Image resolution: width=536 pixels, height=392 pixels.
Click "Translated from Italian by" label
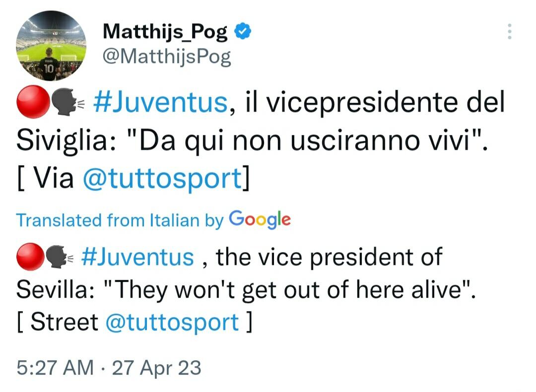pos(120,220)
